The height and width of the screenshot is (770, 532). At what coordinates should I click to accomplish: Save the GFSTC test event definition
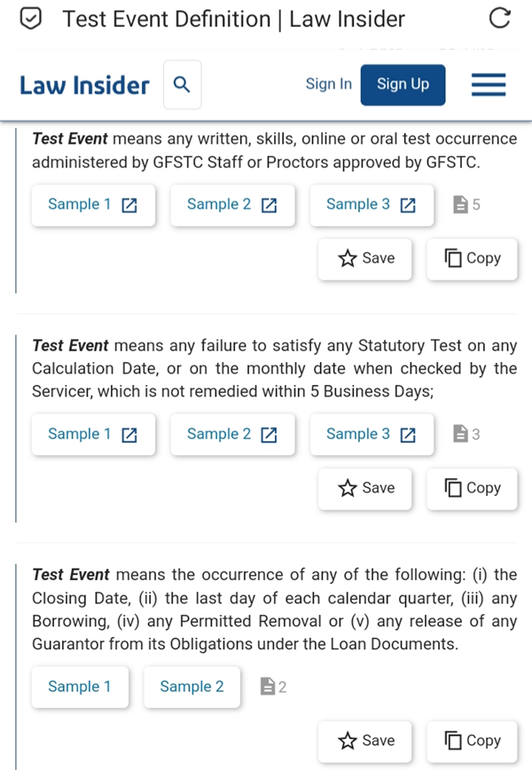[x=365, y=258]
